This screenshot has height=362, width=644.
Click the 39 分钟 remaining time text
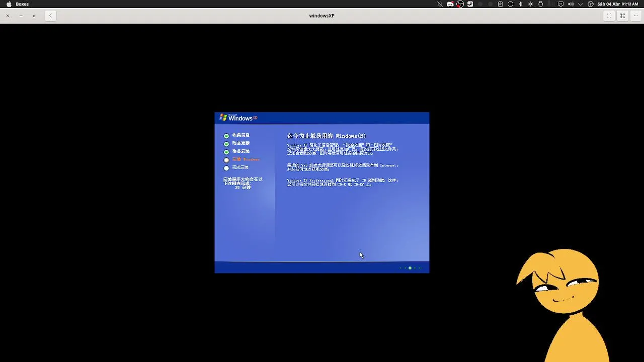coord(243,187)
